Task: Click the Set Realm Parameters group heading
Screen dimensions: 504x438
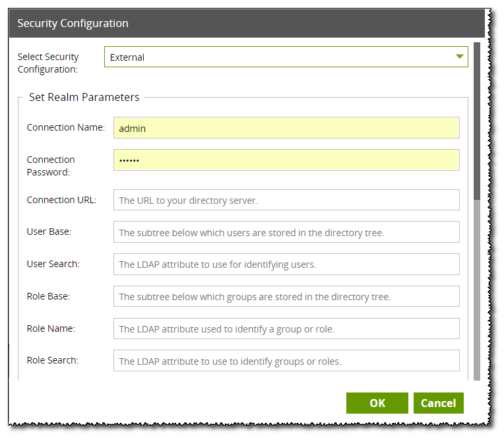Action: 84,97
